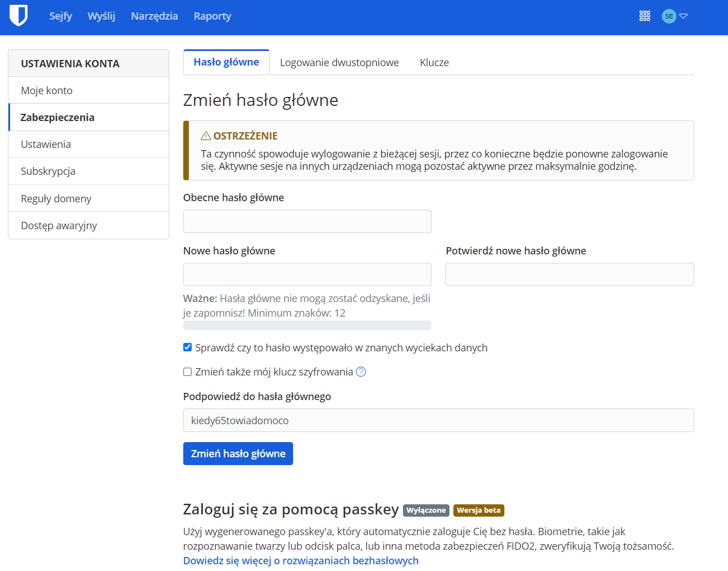Expand the account menu arrow
The height and width of the screenshot is (571, 728).
683,16
